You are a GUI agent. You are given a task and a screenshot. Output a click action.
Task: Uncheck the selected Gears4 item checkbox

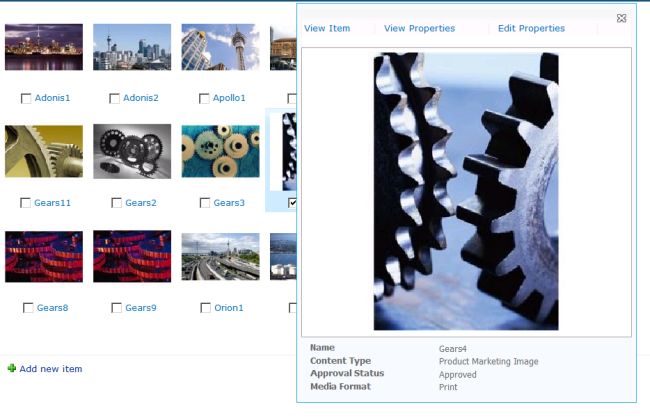pyautogui.click(x=292, y=203)
